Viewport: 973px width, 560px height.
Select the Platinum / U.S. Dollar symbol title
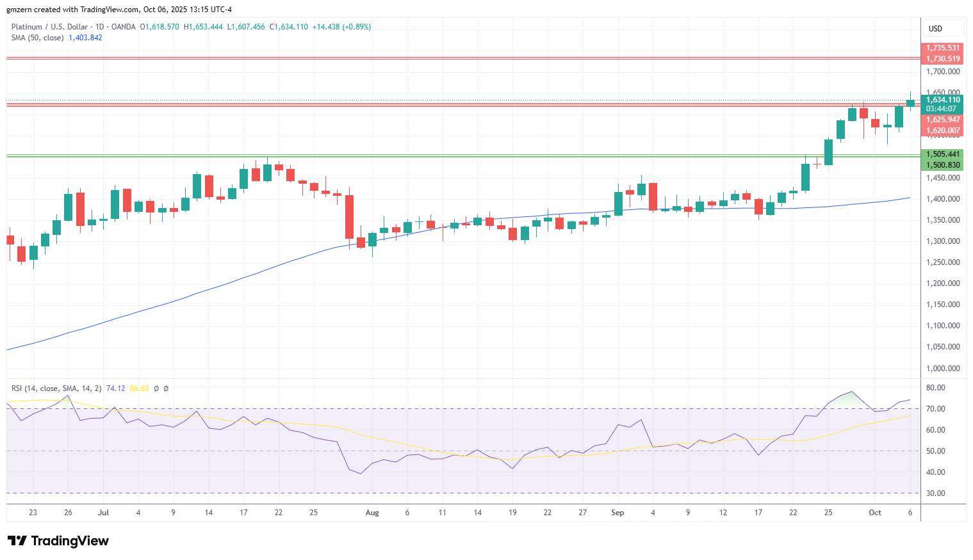(x=49, y=27)
